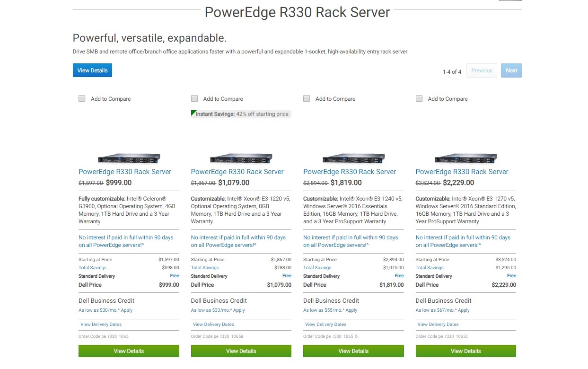The image size is (588, 369).
Task: Click green View Details button for the $999.00 server
Action: (129, 351)
